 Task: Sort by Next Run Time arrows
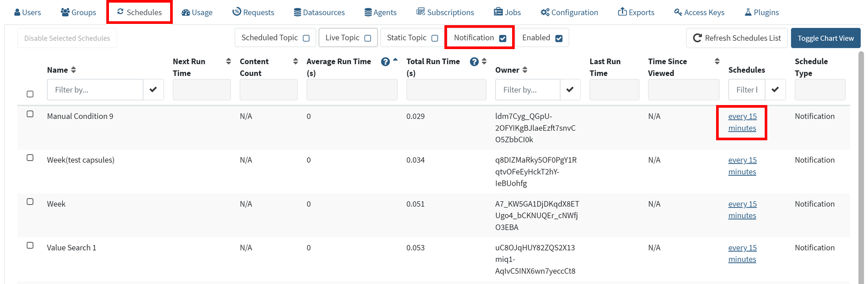[x=228, y=61]
